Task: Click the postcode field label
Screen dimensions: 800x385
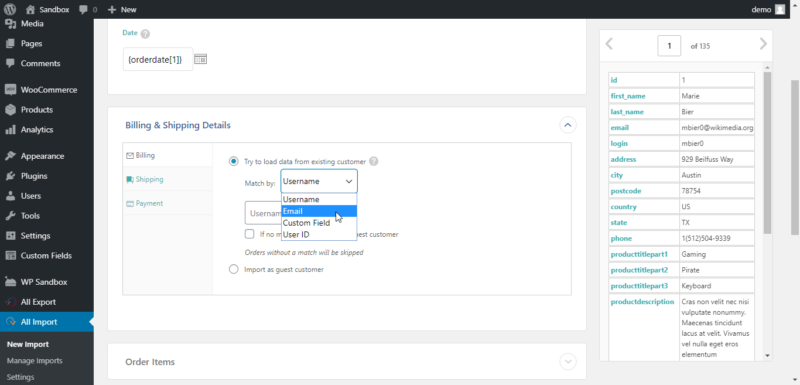Action: 626,191
